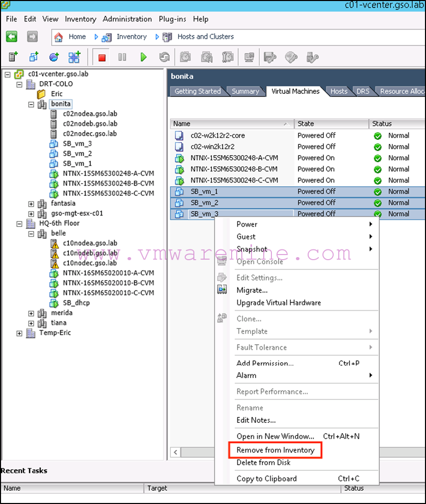Viewport: 426px width, 504px height.
Task: Choose Delete from Disk in context menu
Action: coord(263,462)
